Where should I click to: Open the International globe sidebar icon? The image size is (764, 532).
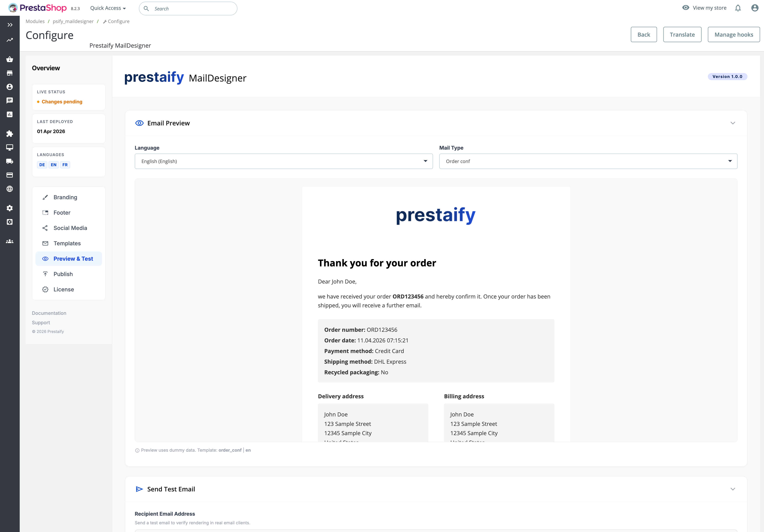pyautogui.click(x=10, y=189)
